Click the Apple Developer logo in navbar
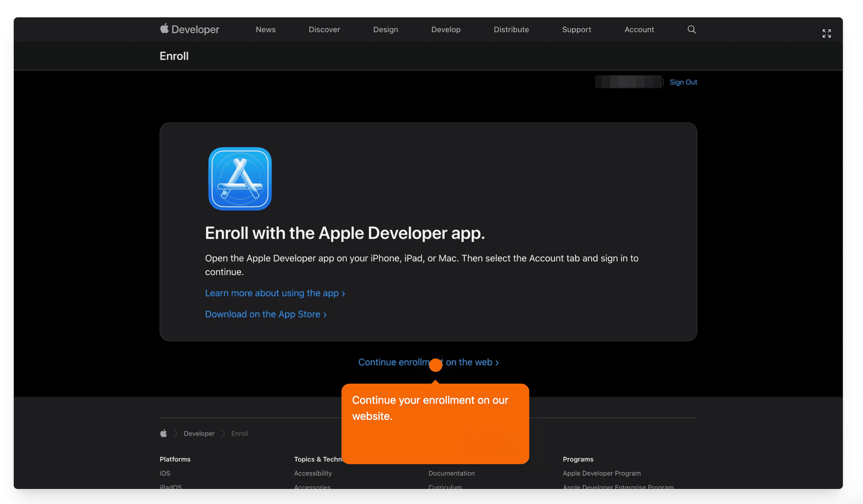Image resolution: width=863 pixels, height=504 pixels. pos(189,29)
